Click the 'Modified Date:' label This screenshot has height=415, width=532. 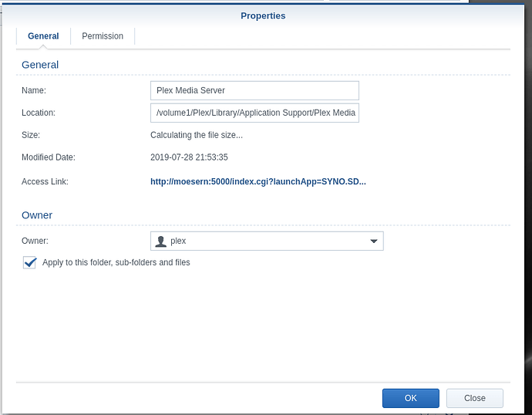pos(48,157)
